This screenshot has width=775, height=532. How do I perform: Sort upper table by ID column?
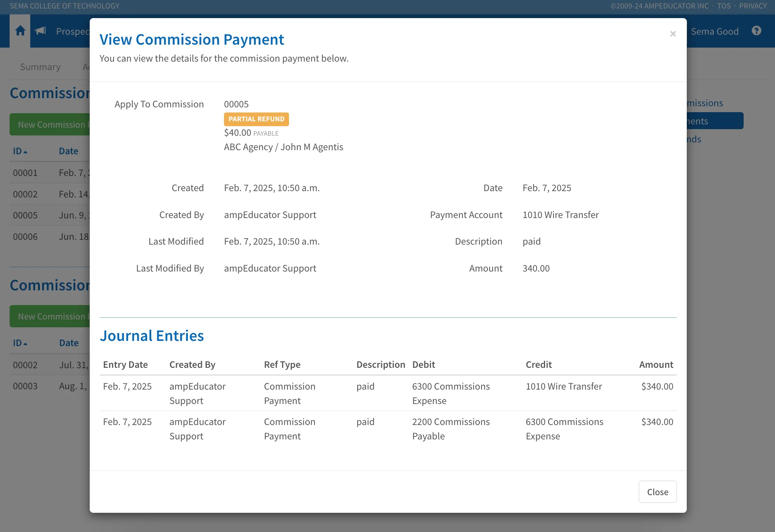tap(20, 151)
